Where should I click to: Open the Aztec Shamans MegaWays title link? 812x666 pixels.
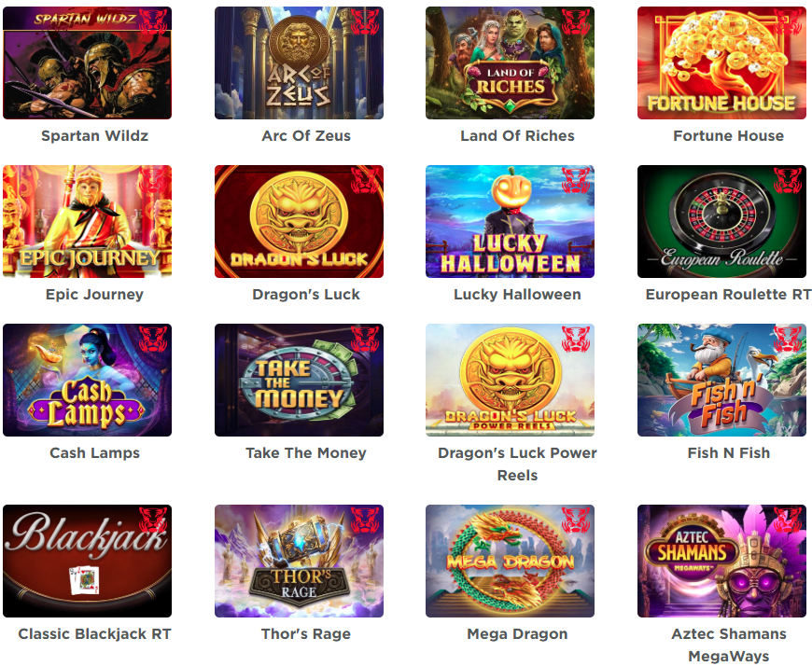729,645
